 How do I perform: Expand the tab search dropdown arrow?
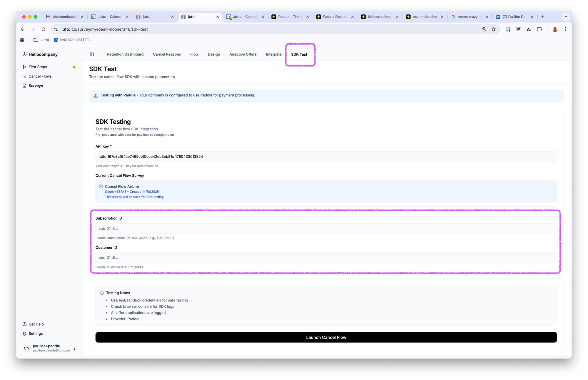566,17
